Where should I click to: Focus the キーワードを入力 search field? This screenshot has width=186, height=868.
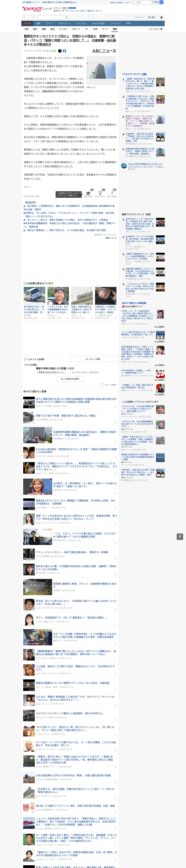point(44,18)
